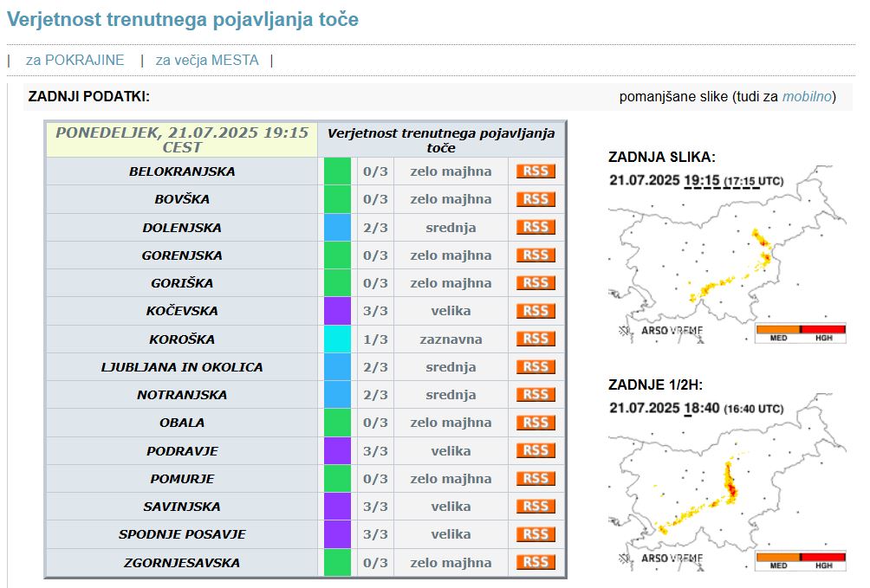Click the cyan color cell for Koroška
The height and width of the screenshot is (588, 870).
coord(337,339)
